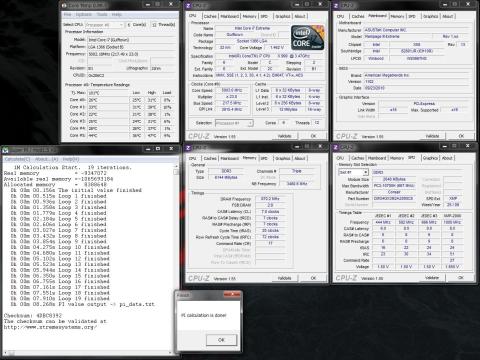Click the Intel Core logo image
480x360 pixels.
307,38
